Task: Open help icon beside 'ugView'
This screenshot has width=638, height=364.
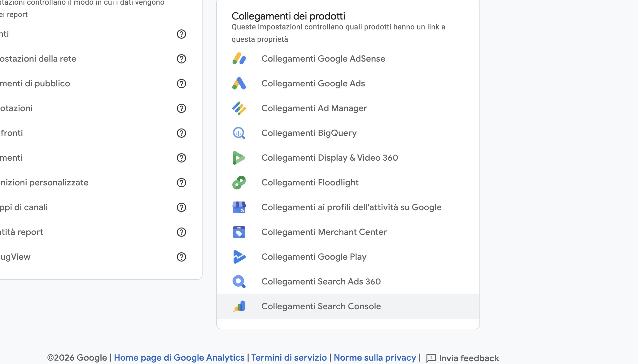Action: click(x=181, y=257)
